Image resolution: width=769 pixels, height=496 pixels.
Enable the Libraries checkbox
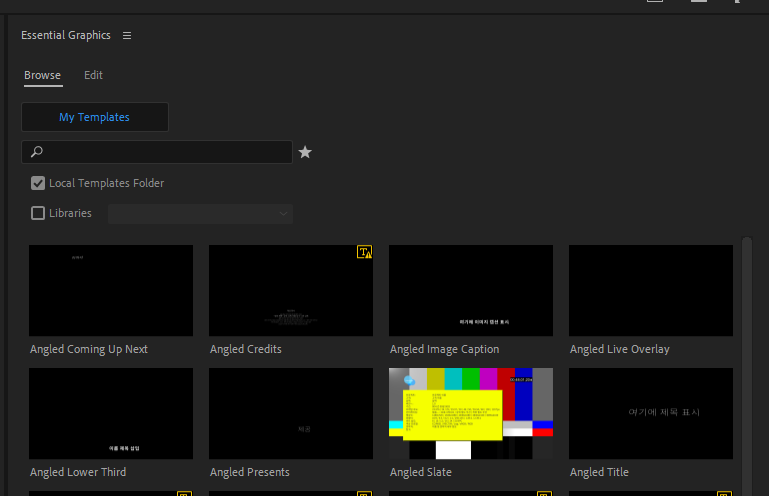click(x=38, y=213)
